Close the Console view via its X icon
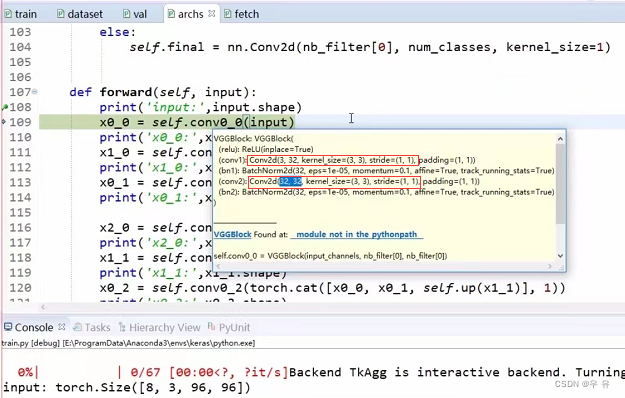The height and width of the screenshot is (398, 625). [x=61, y=327]
